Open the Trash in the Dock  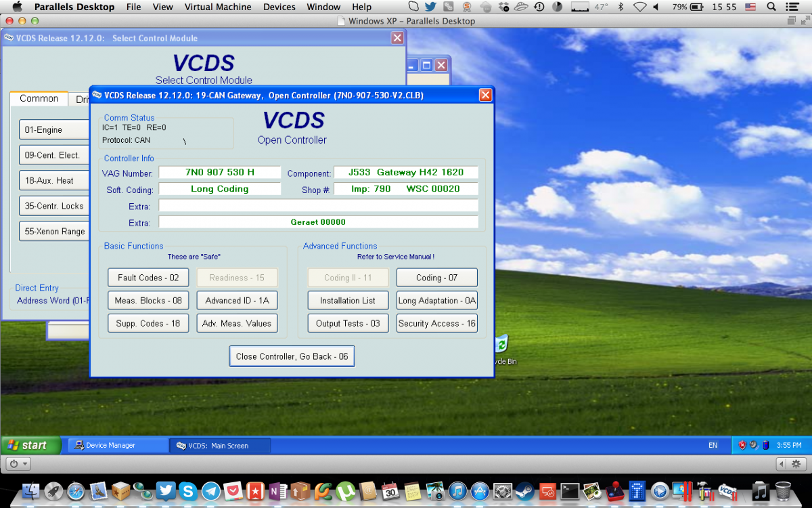tap(783, 491)
